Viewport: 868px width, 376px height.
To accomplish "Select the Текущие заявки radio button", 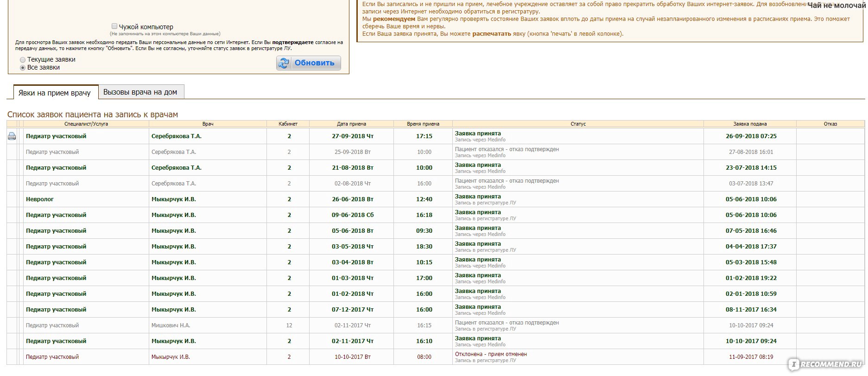I will tap(23, 60).
